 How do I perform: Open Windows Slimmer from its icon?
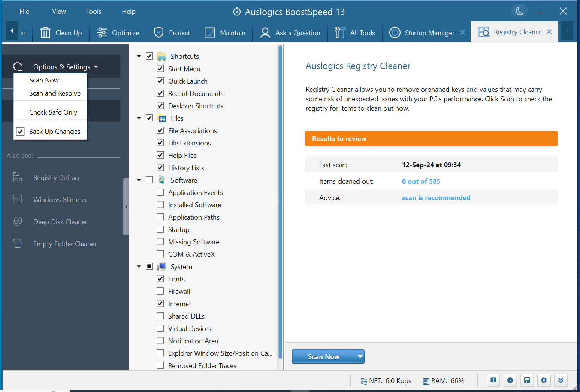coord(18,199)
